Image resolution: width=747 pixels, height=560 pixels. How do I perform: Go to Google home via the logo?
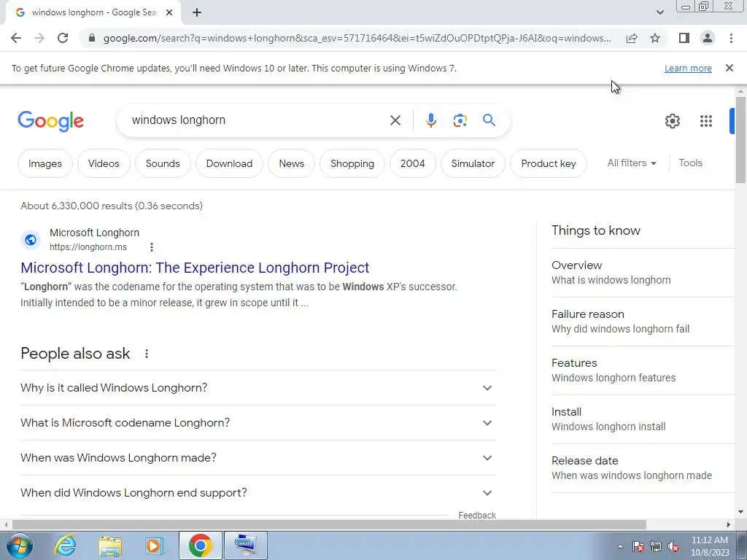point(50,121)
